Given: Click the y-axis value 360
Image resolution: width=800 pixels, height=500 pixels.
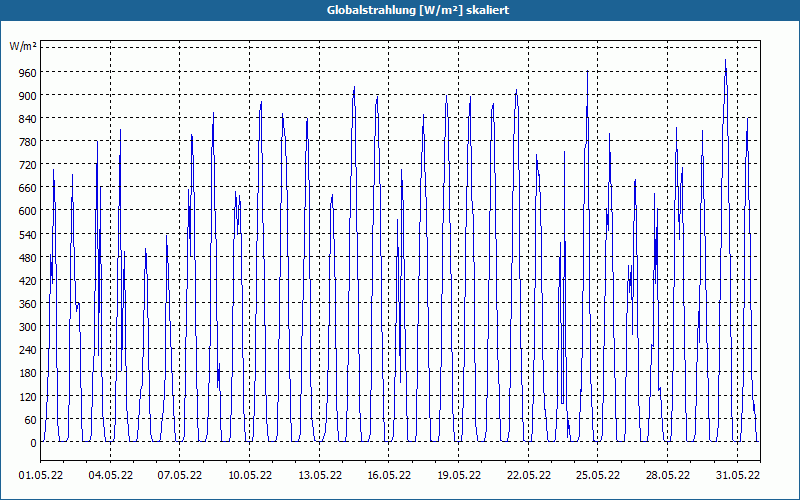Looking at the screenshot, I should (x=28, y=304).
